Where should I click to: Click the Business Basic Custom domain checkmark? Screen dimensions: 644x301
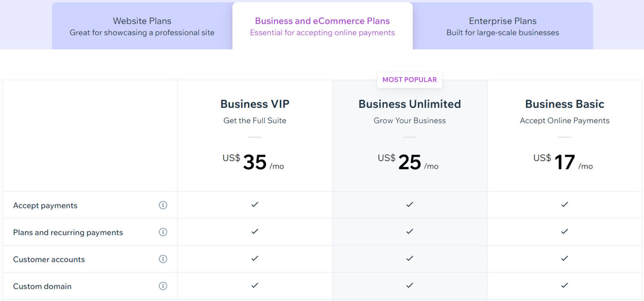[564, 285]
